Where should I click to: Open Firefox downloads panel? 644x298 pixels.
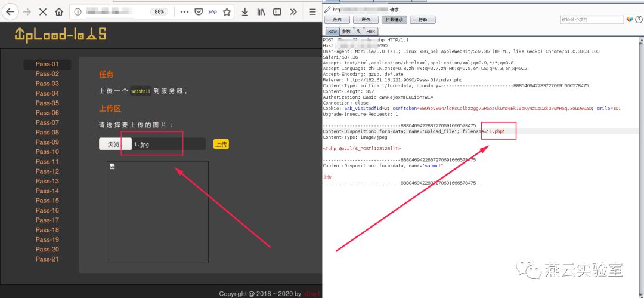(245, 11)
